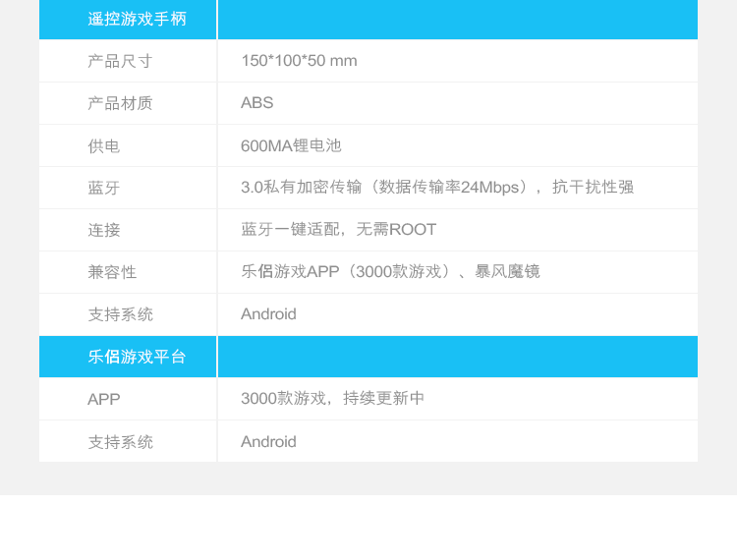737x560 pixels.
Task: Select the 兼容性 row label
Action: click(x=112, y=272)
